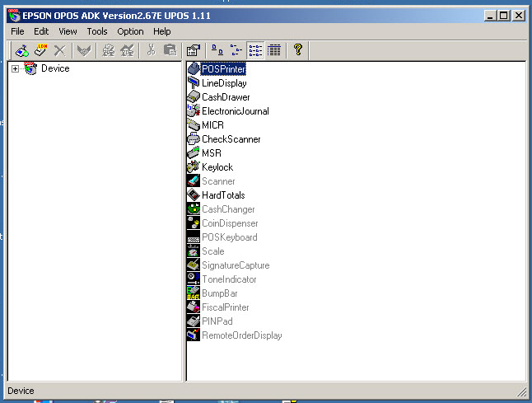The image size is (532, 403).
Task: Click the second grayed-out connection toolbar icon
Action: 127,50
